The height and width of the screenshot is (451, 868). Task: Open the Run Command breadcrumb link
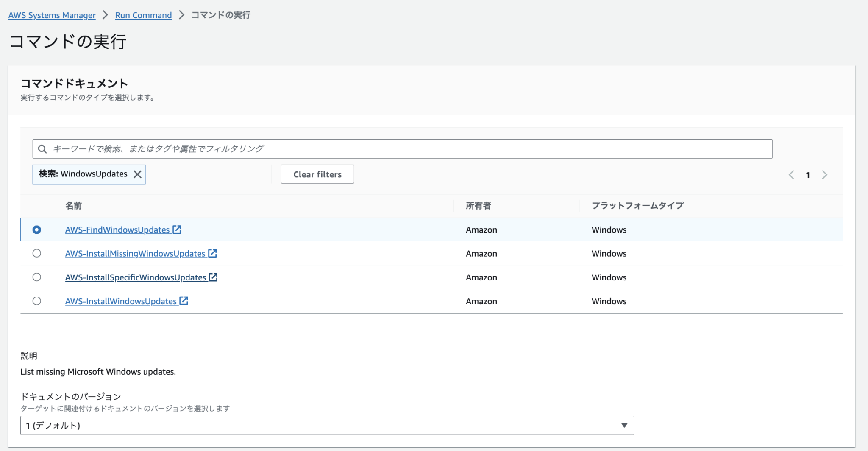point(143,15)
